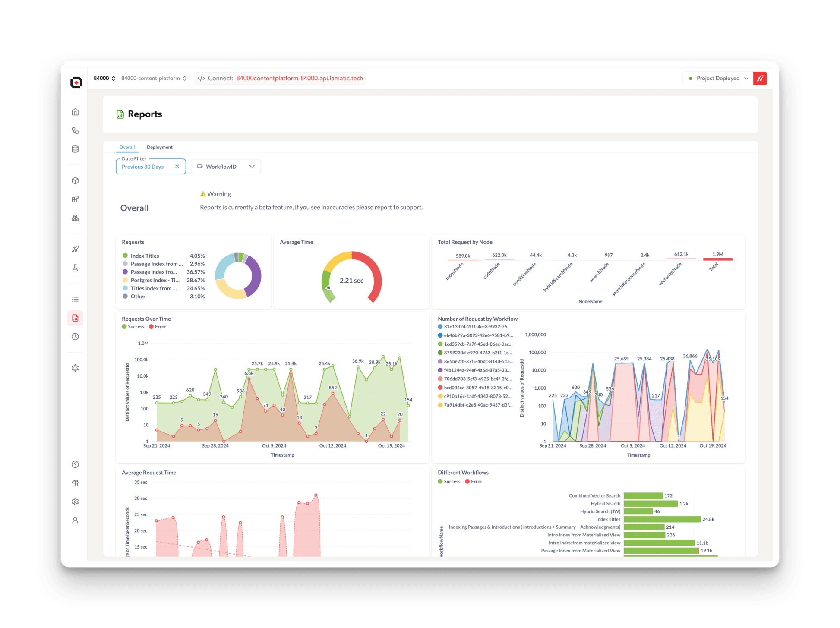Open the settings gear icon

75,502
